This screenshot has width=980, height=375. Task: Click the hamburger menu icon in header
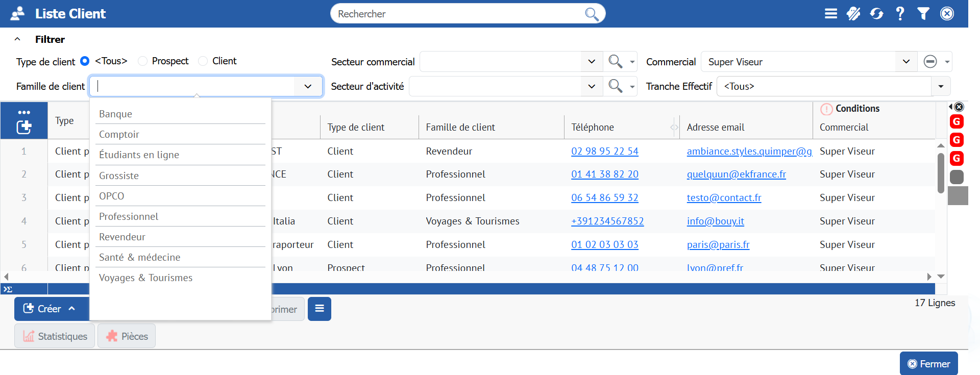point(830,14)
